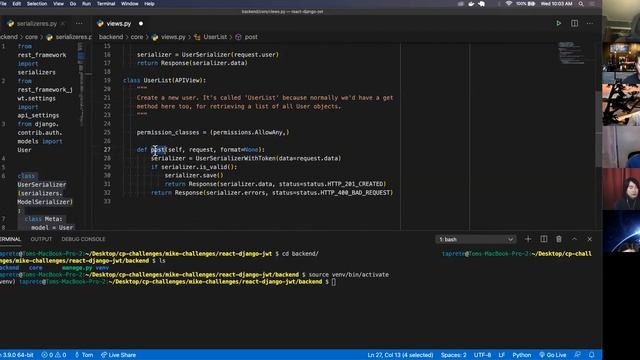This screenshot has height=360, width=640.
Task: Click the HTTP_400_BAD_REQUEST return line
Action: [x=272, y=193]
